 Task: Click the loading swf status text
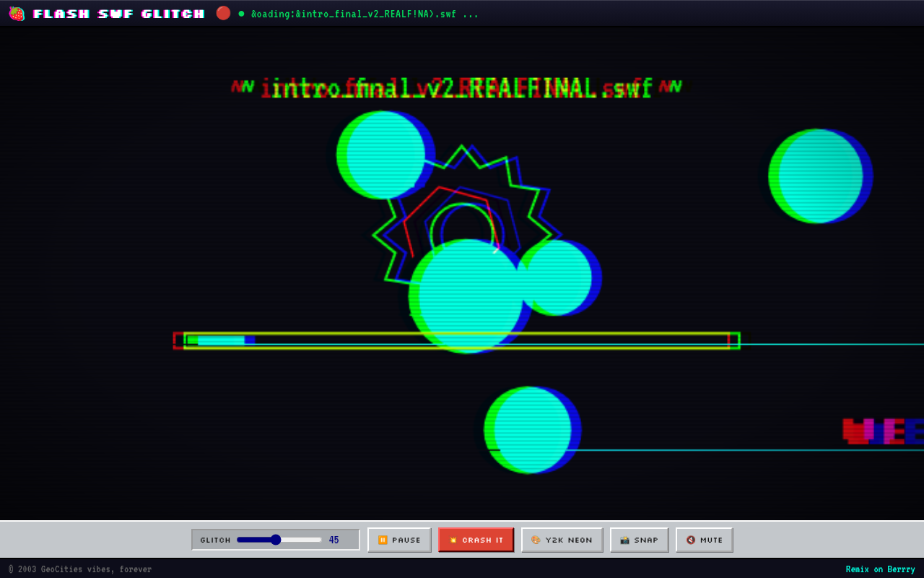point(365,14)
